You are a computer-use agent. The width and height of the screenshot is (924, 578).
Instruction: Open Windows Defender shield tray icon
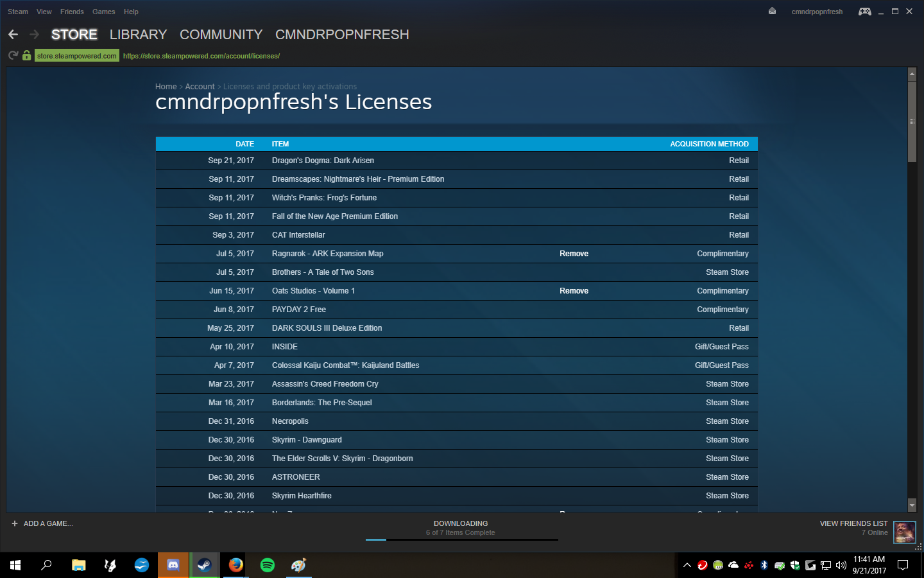(x=795, y=565)
